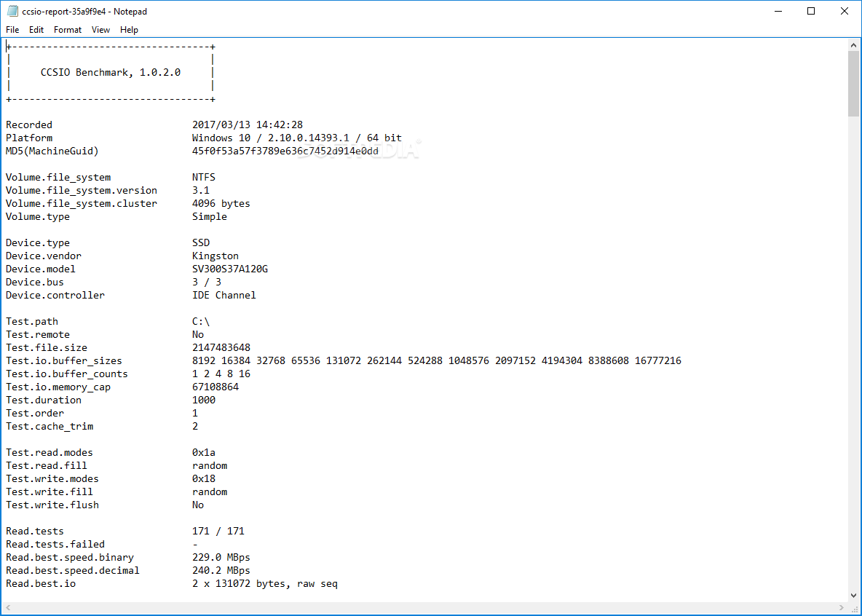Click the test path value 'C:\'
The height and width of the screenshot is (616, 862).
(201, 321)
